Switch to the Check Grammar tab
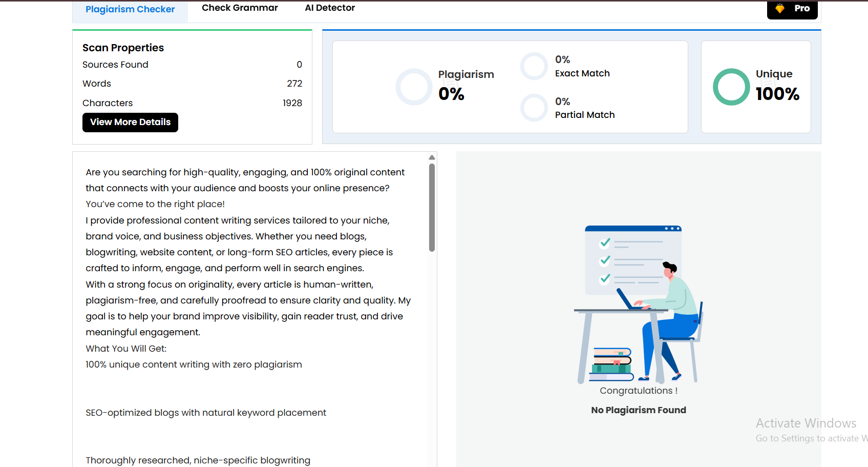This screenshot has width=868, height=467. coord(239,8)
